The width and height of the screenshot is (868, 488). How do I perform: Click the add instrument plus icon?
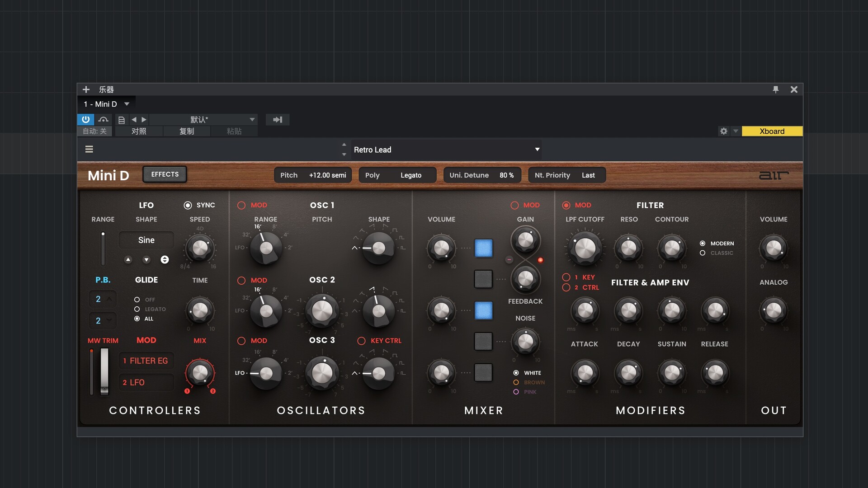pyautogui.click(x=86, y=89)
